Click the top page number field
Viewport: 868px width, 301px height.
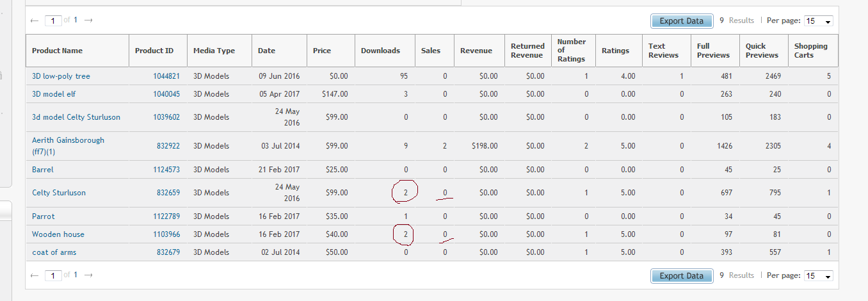click(x=53, y=20)
